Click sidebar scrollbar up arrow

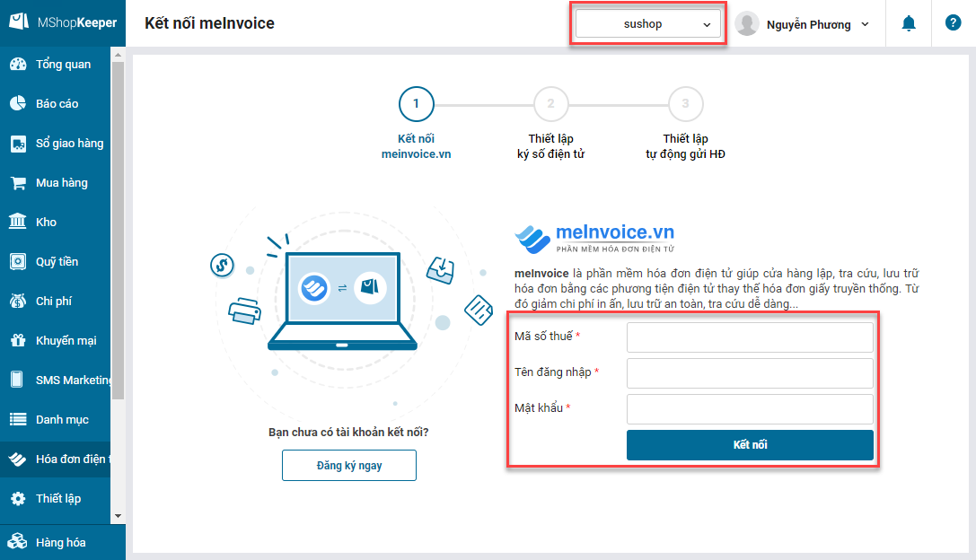(x=118, y=55)
